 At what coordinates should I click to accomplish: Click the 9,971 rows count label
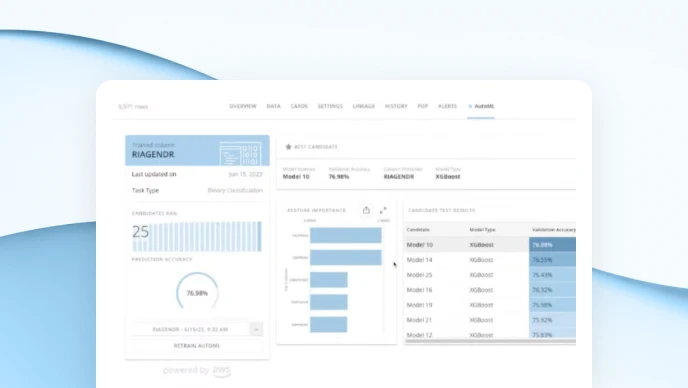coord(133,107)
